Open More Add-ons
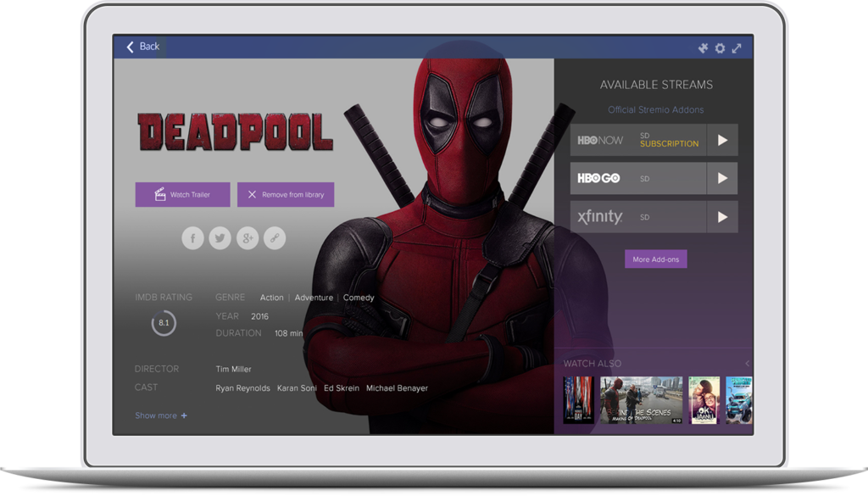 pos(656,259)
